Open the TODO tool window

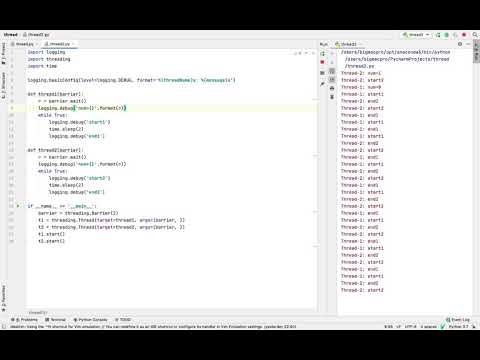click(123, 320)
